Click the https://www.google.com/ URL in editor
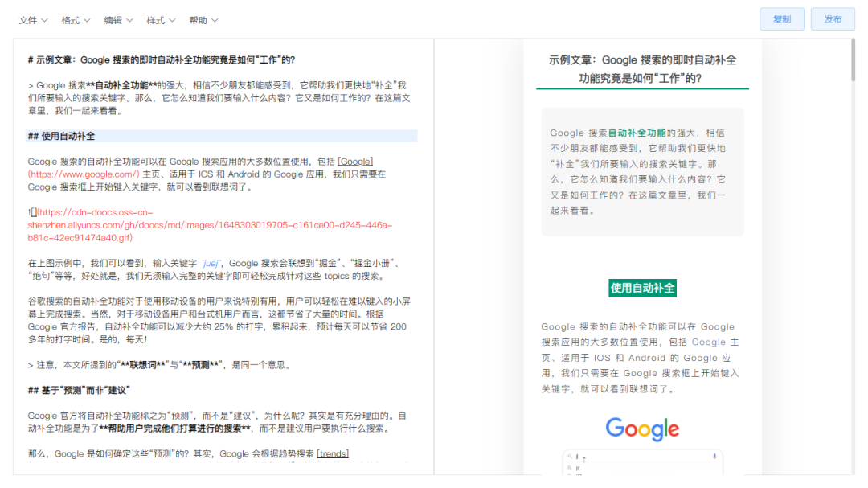868x488 pixels. (84, 174)
